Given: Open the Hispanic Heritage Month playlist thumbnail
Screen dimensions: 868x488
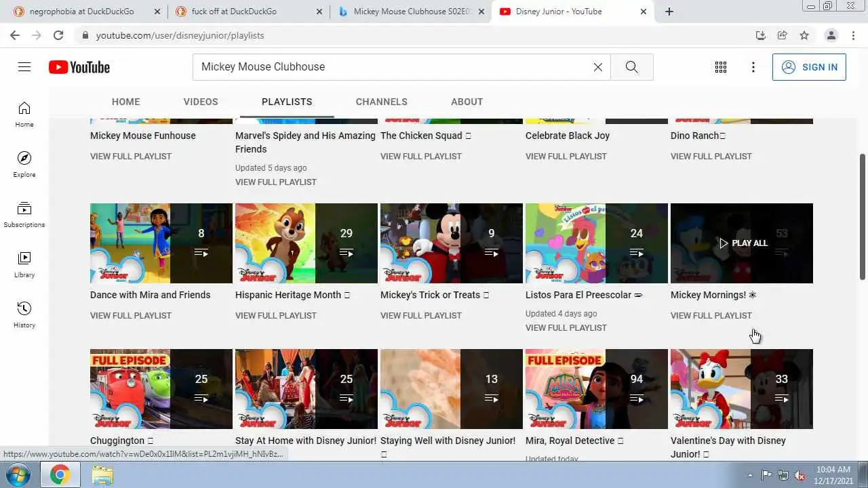Looking at the screenshot, I should [x=307, y=243].
